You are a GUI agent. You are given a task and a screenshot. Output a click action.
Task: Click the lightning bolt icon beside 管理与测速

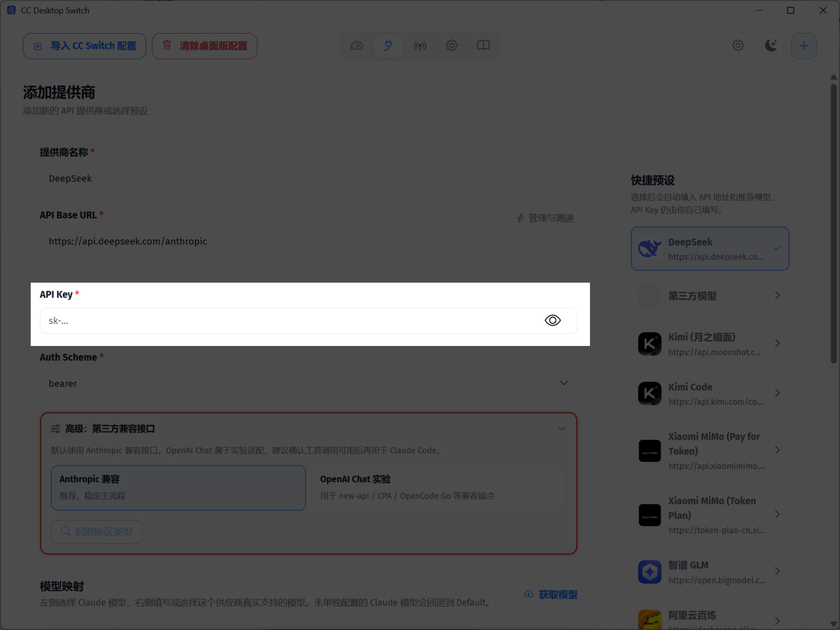[520, 218]
